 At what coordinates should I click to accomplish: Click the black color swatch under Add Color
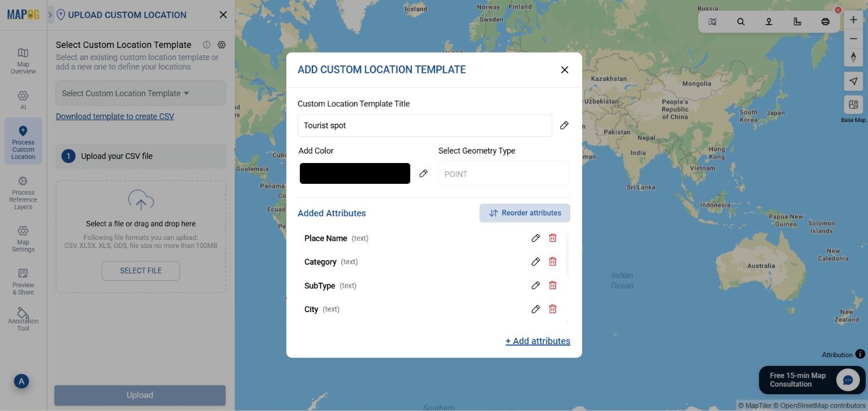[x=355, y=173]
